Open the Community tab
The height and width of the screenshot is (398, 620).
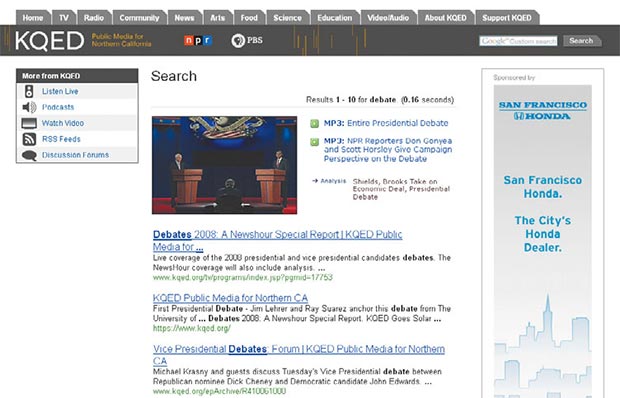pos(139,18)
